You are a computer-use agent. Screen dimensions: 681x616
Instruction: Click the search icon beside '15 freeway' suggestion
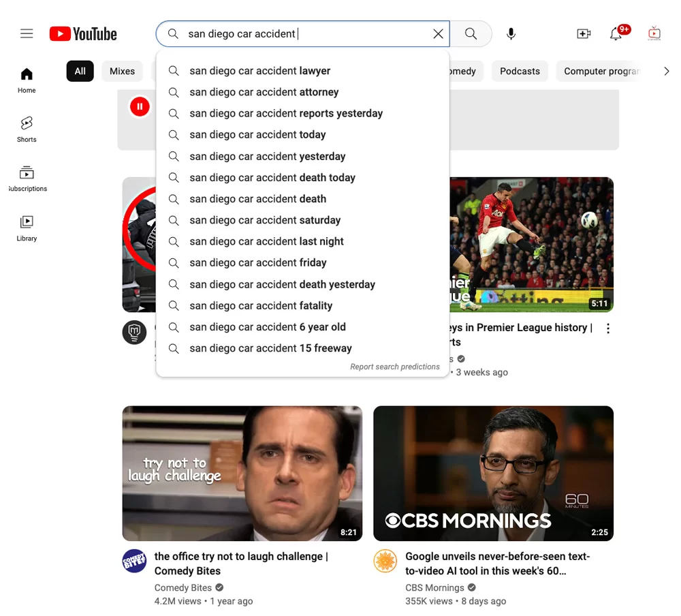(174, 348)
